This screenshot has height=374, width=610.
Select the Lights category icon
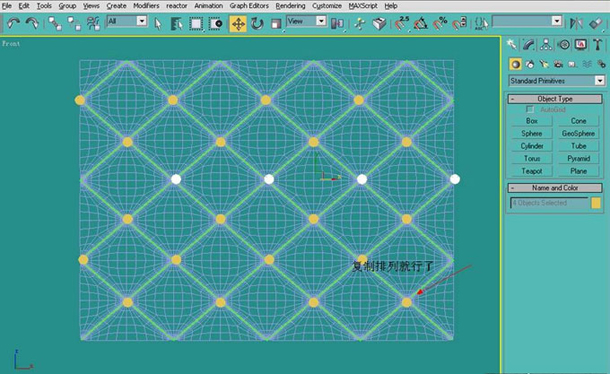coord(544,64)
